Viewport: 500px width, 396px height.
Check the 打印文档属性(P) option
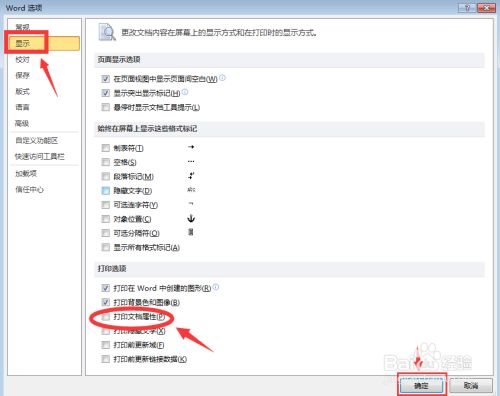tap(106, 317)
